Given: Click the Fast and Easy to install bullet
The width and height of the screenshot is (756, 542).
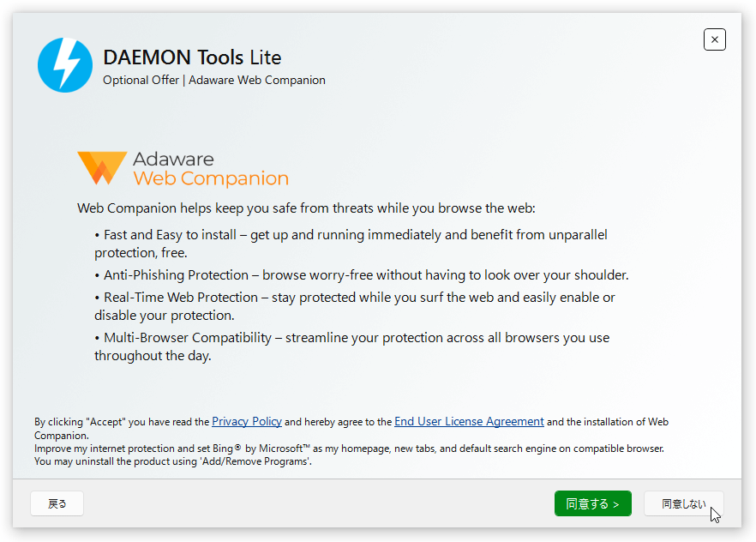Looking at the screenshot, I should click(351, 244).
